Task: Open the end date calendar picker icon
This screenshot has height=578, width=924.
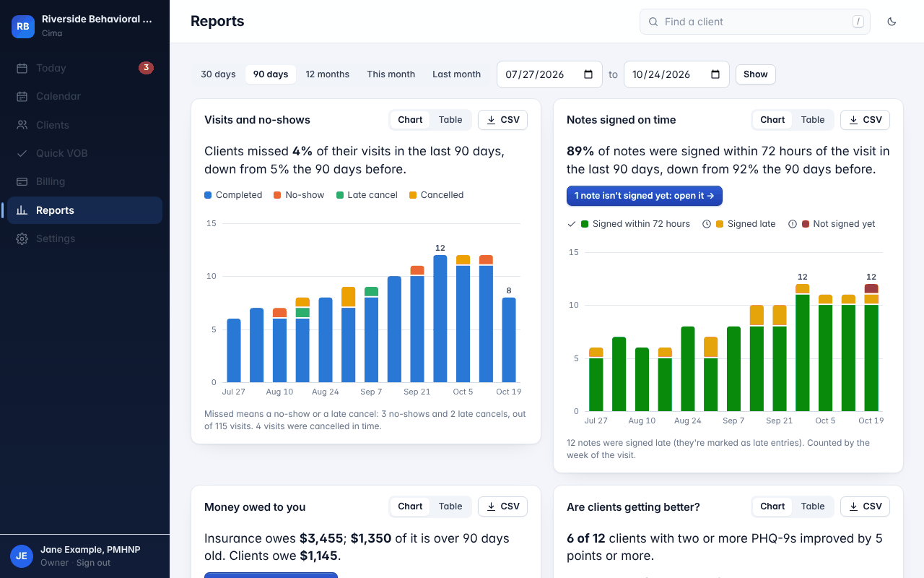Action: click(x=715, y=74)
